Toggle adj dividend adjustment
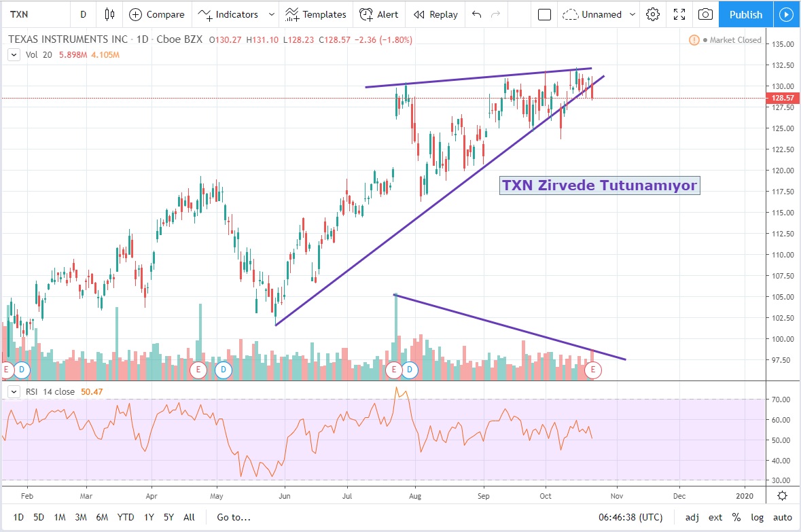The height and width of the screenshot is (532, 801). click(x=692, y=517)
